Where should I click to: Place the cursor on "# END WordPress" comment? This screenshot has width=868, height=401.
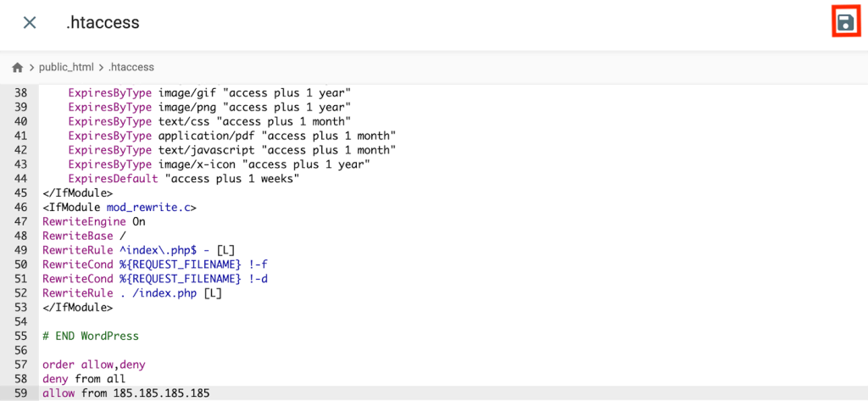(x=91, y=336)
